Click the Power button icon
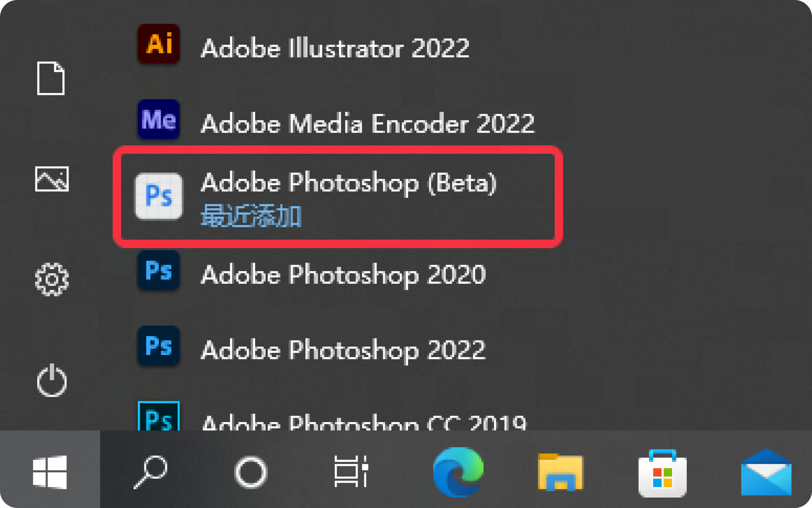812x508 pixels. 52,381
